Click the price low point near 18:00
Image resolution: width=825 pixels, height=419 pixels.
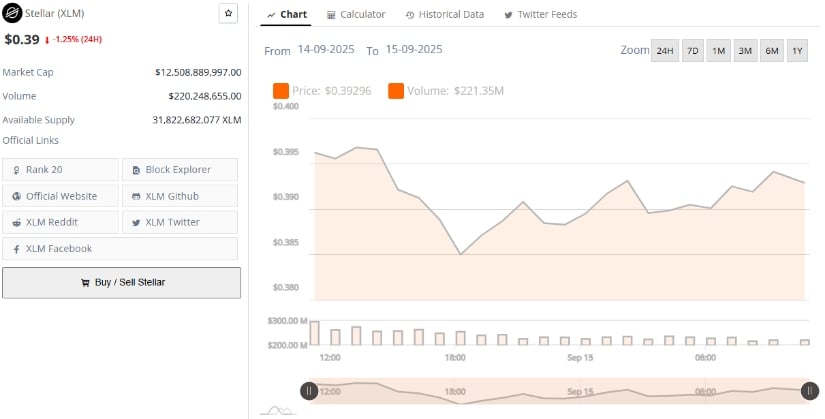point(460,254)
